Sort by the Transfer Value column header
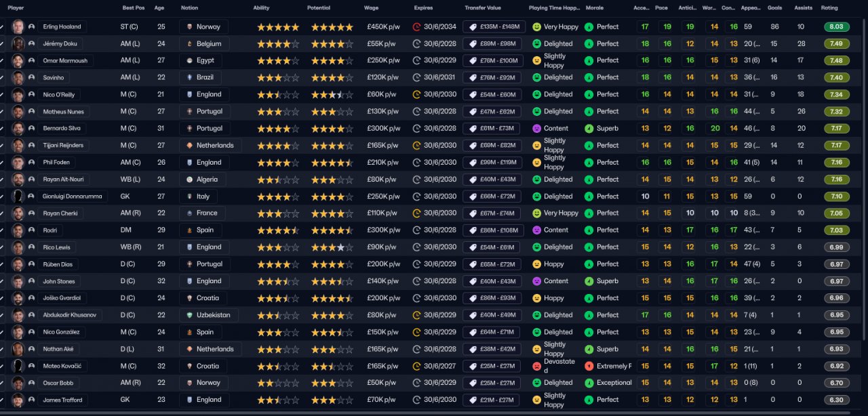 (483, 8)
